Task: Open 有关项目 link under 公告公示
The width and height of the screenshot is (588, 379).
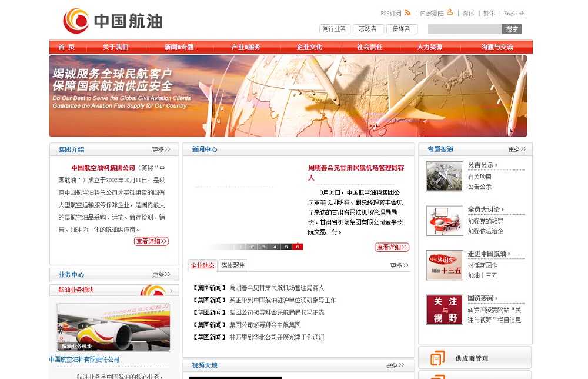Action: tap(480, 177)
